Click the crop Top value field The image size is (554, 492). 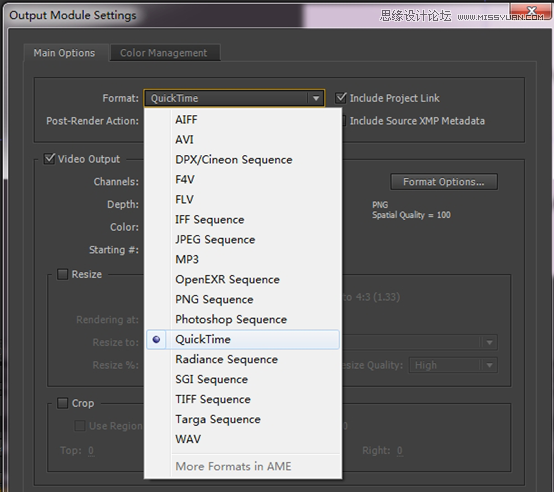tap(91, 450)
